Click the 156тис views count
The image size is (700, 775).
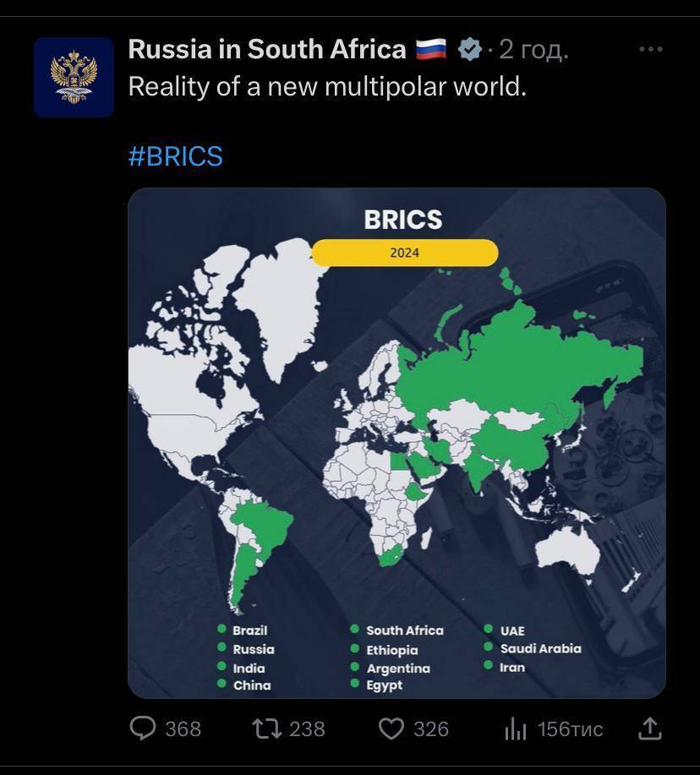[570, 729]
